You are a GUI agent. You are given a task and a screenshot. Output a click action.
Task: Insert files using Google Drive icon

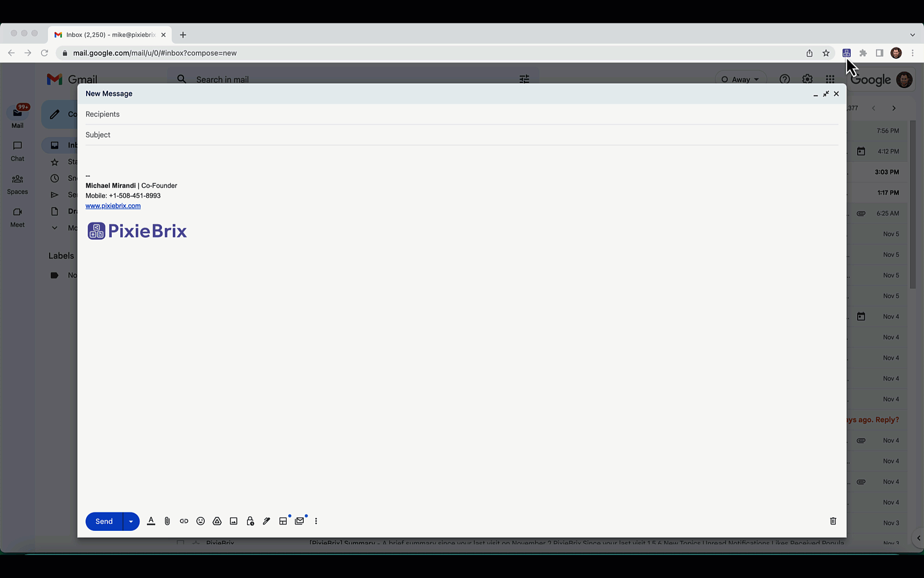[217, 521]
